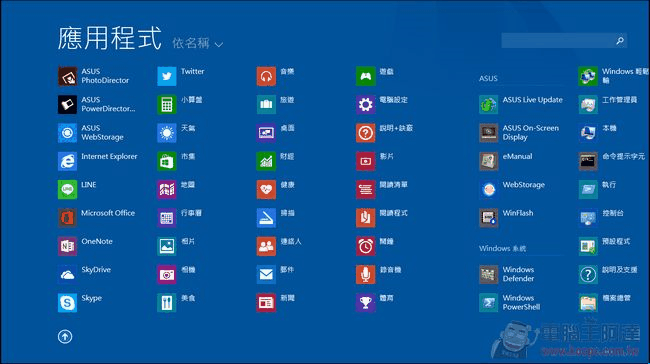
Task: Open the Twitter app
Action: pyautogui.click(x=181, y=76)
